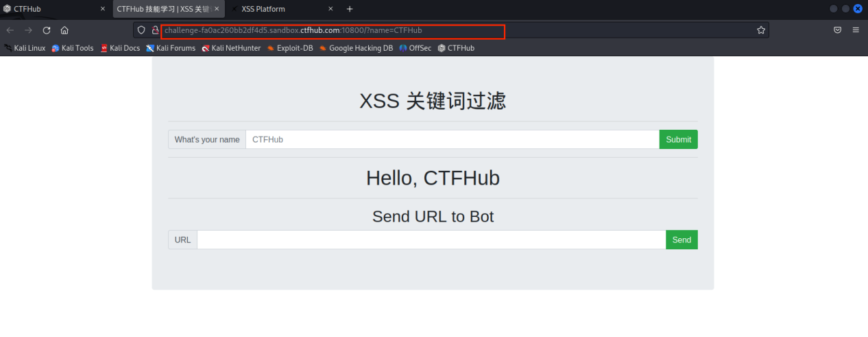Click the URL label beside bot input
Screen dimensions: 868x337
pos(183,240)
